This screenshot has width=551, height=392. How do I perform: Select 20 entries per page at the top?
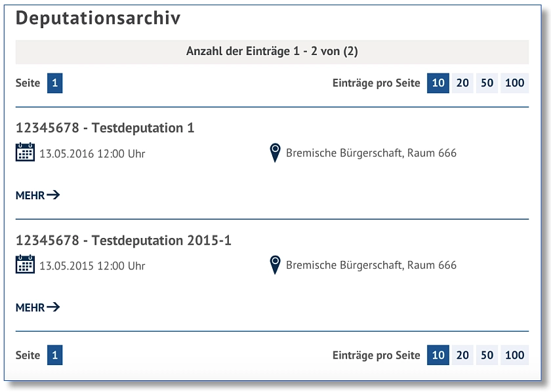[462, 83]
